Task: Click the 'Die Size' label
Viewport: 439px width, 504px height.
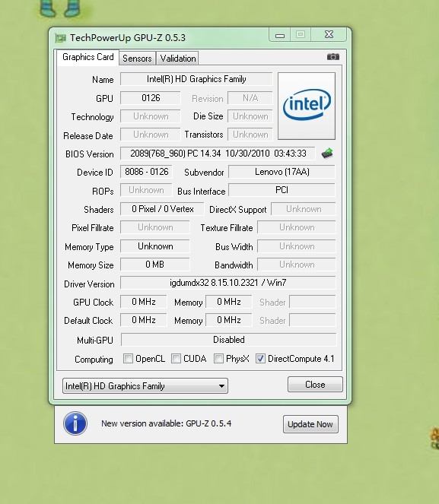Action: coord(208,116)
